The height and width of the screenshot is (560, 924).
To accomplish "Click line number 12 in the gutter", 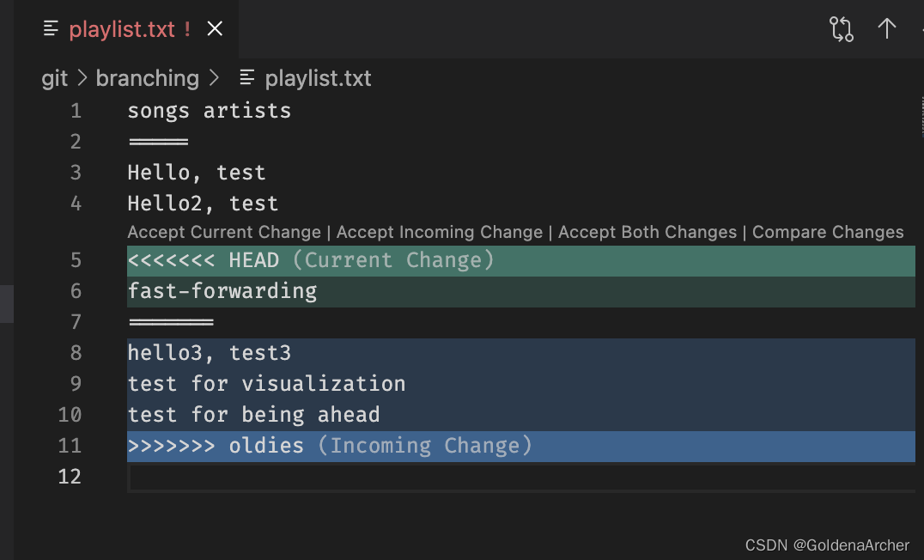I will pos(70,477).
